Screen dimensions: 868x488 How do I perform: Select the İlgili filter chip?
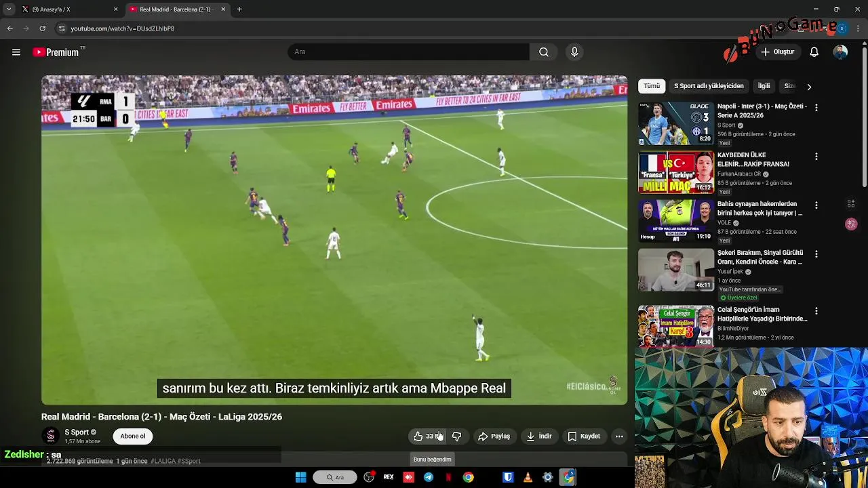pos(764,86)
